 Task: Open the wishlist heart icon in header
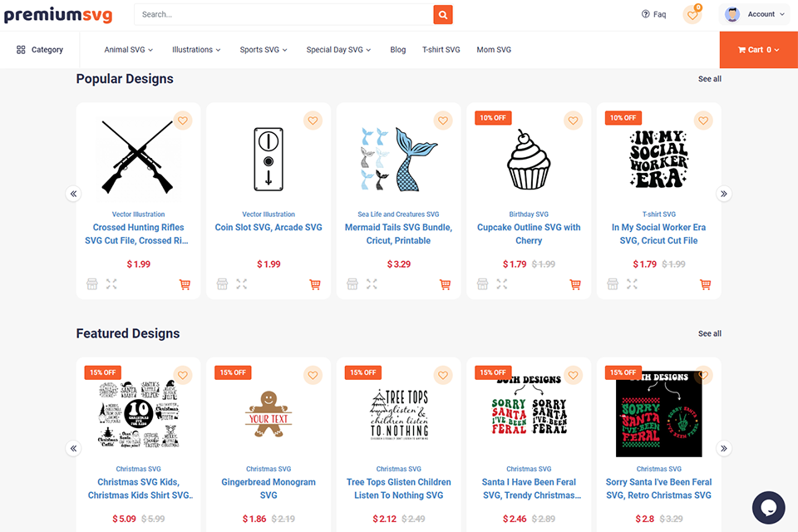(x=692, y=14)
